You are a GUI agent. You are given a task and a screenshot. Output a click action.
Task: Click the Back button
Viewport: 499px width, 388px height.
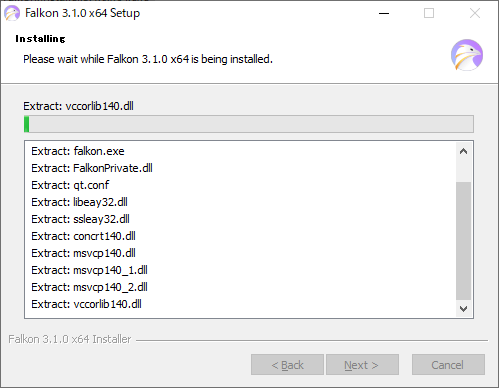[x=287, y=365]
